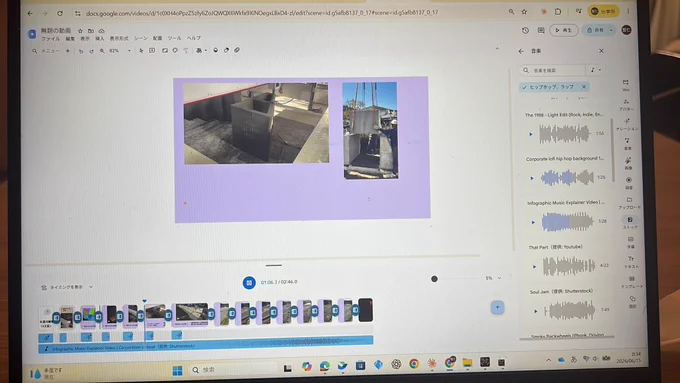Screen dimensions: 680x383
Task: Click the Play preview button
Action: [564, 30]
